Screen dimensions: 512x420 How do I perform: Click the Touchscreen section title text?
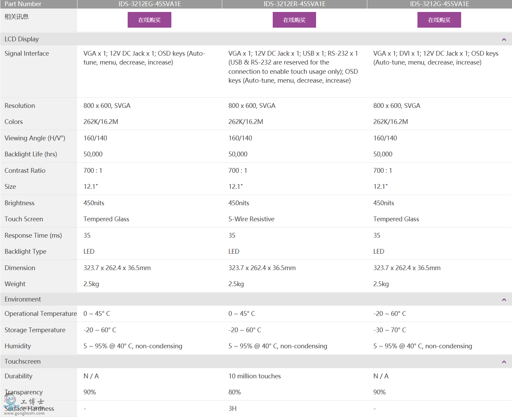pos(23,362)
